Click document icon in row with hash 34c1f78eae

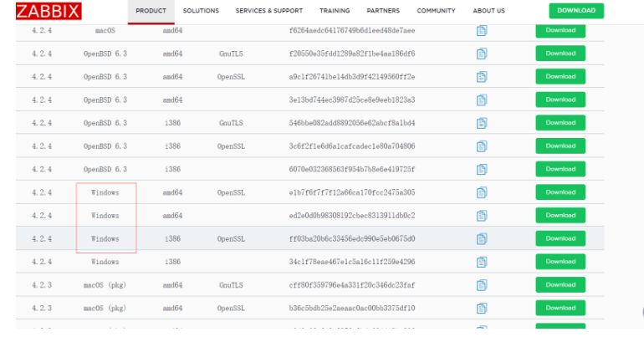coord(482,262)
